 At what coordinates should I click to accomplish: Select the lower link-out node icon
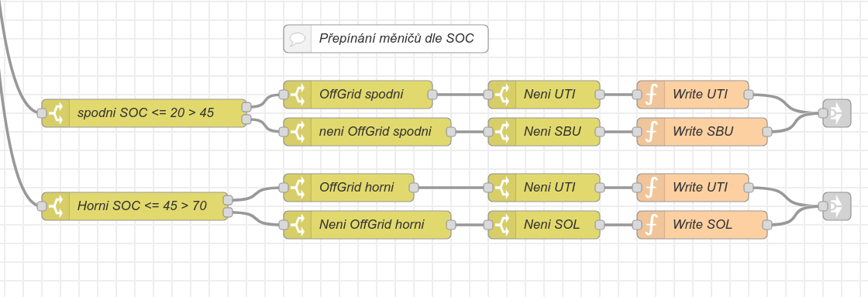coord(836,207)
